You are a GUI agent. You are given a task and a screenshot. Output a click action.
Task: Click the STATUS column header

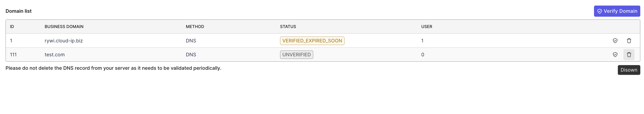pos(288,27)
